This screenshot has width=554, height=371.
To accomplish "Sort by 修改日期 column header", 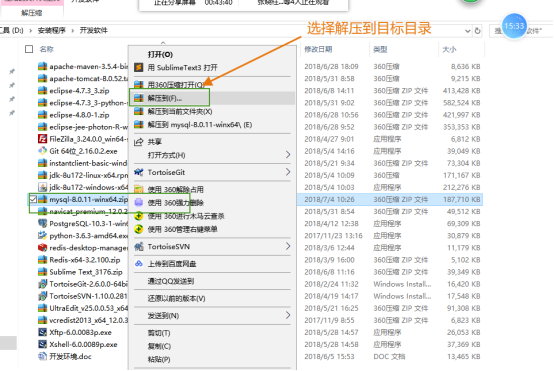I will click(x=318, y=49).
